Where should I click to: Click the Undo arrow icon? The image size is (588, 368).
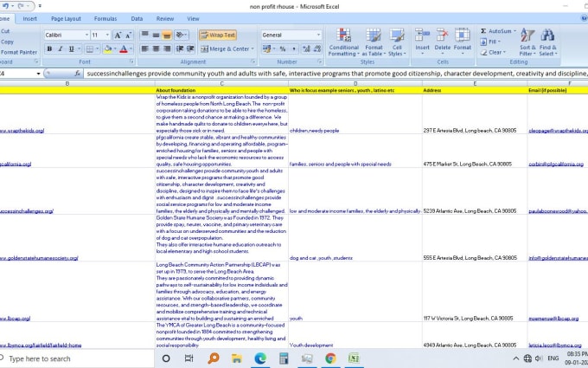click(5, 6)
